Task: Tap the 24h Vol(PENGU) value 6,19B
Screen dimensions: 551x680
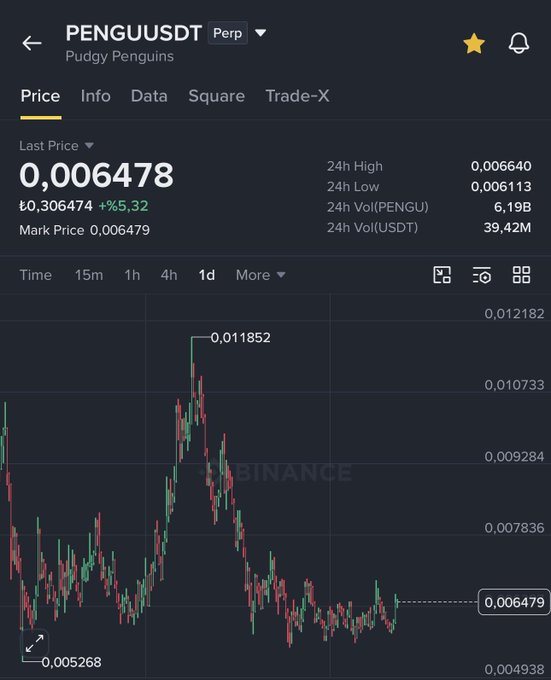Action: pos(512,207)
